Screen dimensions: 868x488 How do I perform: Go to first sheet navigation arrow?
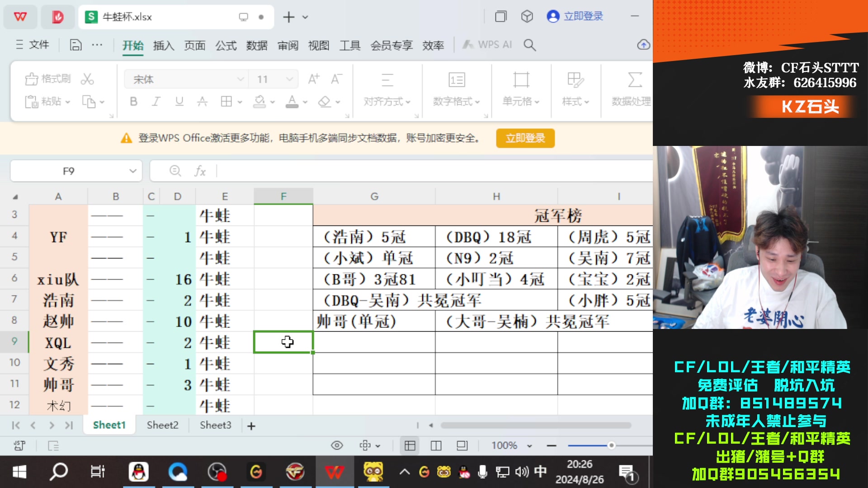pyautogui.click(x=16, y=425)
